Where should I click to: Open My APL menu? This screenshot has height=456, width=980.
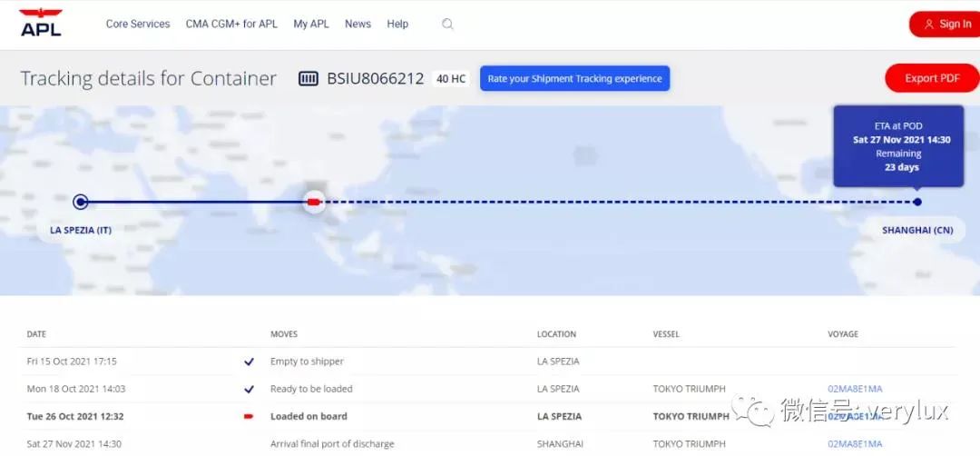(311, 24)
